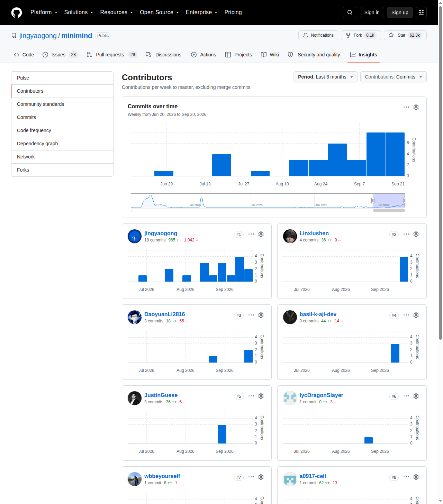Open the three-dot menu on a0917-cell's card

pyautogui.click(x=406, y=477)
